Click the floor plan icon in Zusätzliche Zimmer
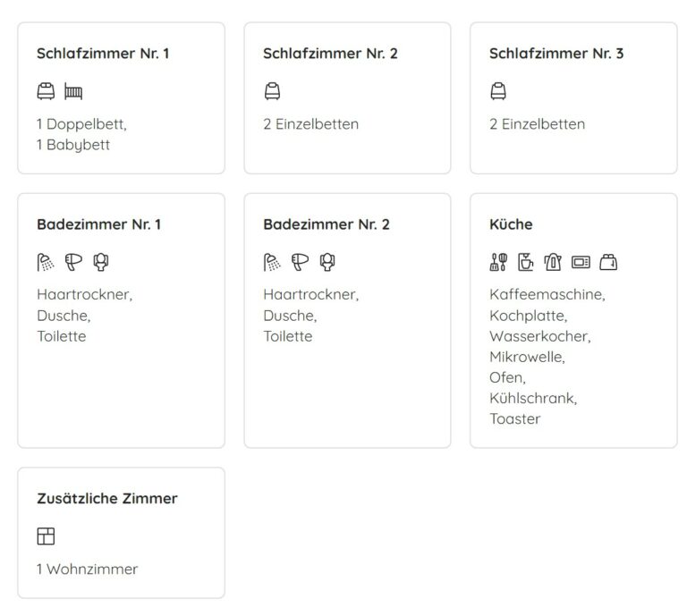The height and width of the screenshot is (616, 687). pyautogui.click(x=46, y=536)
